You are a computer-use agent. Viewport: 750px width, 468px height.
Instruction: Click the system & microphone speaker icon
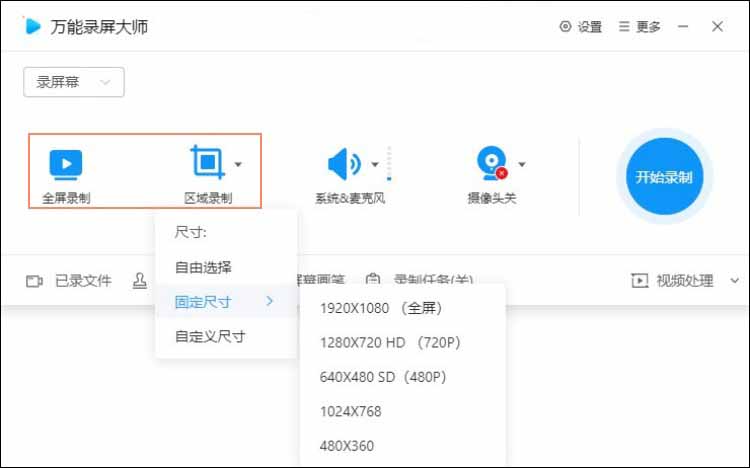[344, 164]
